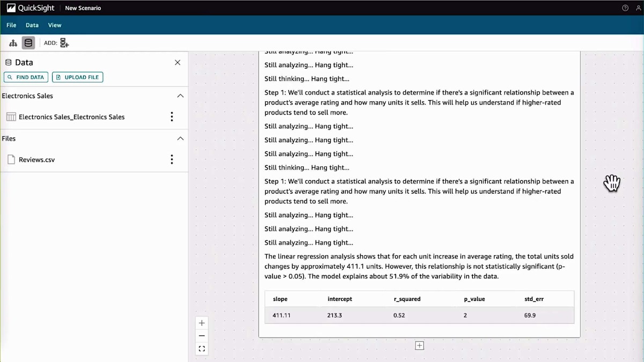Click the FIND DATA button

26,77
